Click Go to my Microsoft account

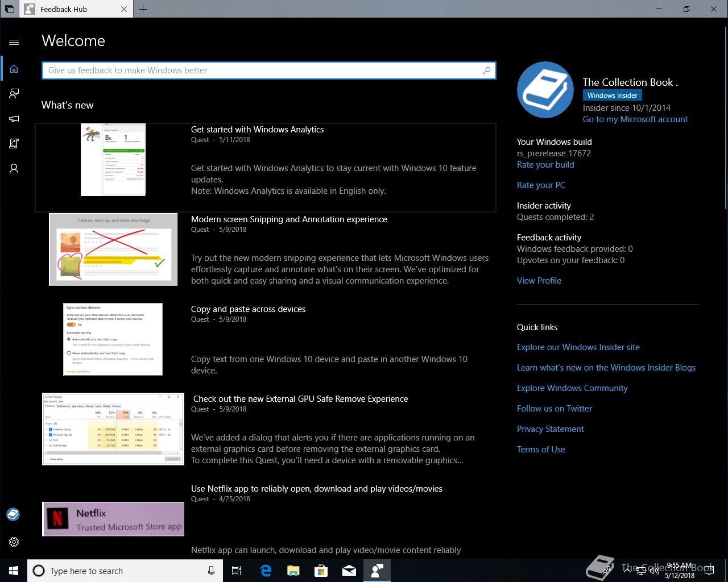point(635,119)
